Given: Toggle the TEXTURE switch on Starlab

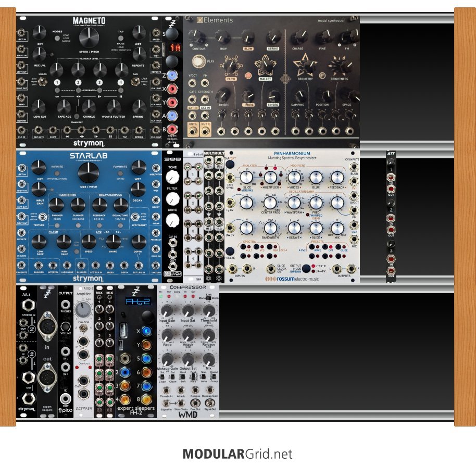Looking at the screenshot, I should click(43, 217).
